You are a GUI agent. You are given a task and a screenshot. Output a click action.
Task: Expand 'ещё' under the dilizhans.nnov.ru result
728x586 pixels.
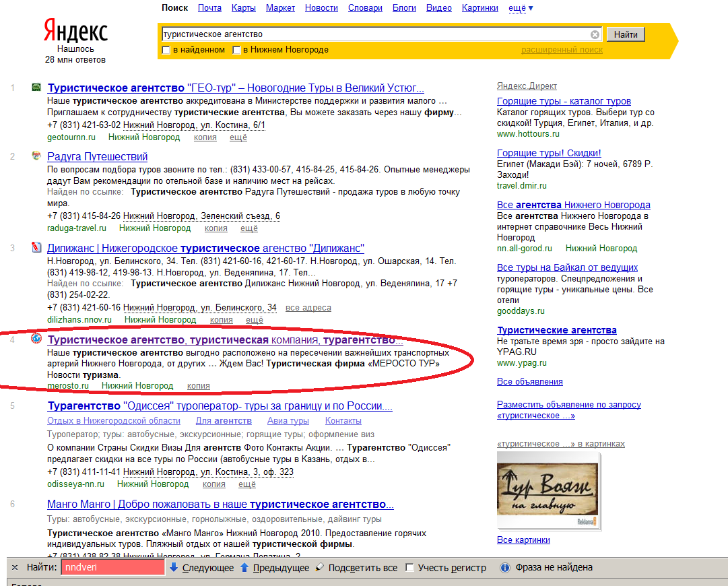tap(255, 320)
